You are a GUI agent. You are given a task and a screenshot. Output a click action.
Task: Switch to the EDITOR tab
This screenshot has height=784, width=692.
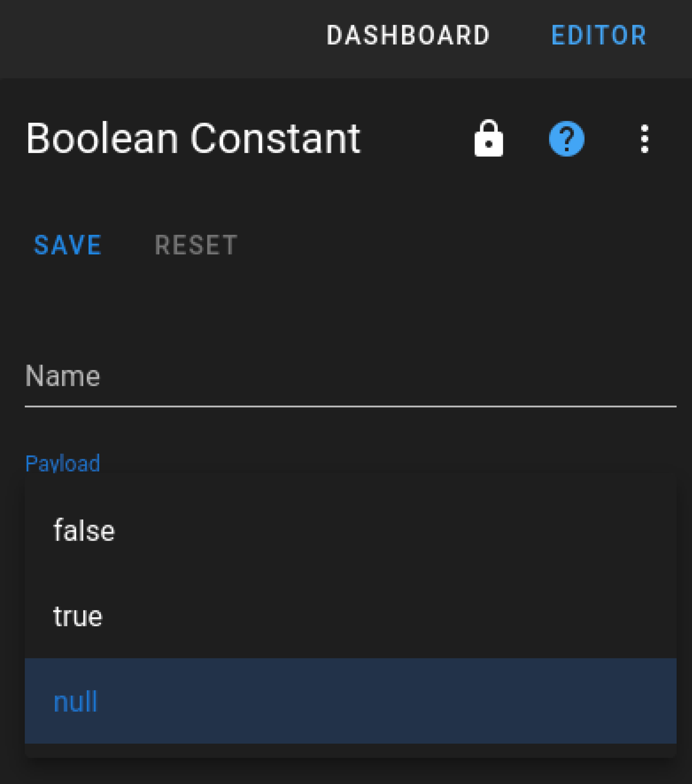point(599,35)
